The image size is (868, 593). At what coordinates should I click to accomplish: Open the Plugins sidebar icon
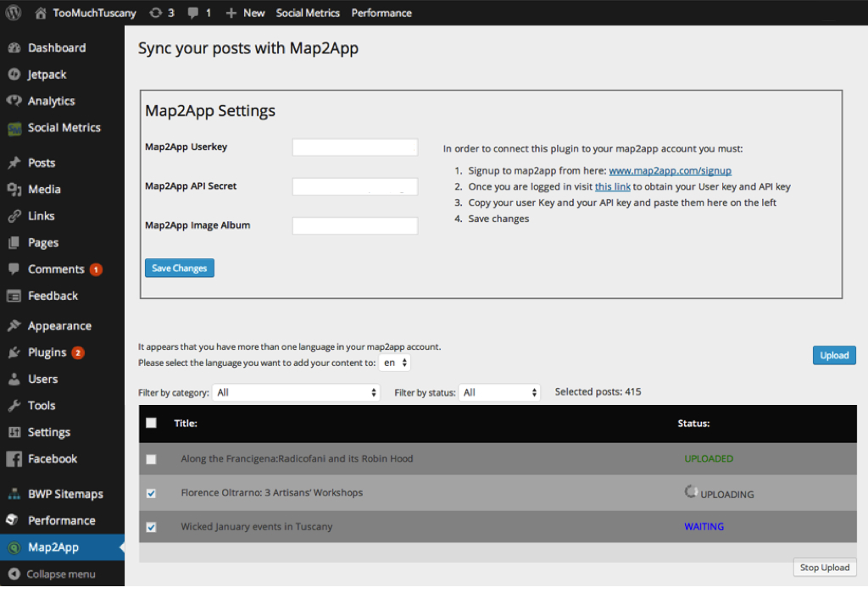coord(14,352)
